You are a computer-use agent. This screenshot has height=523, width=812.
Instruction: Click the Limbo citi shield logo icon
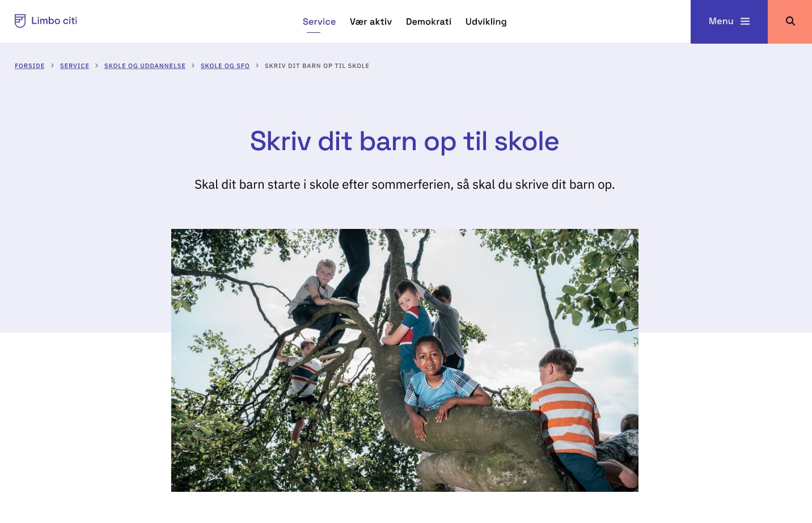pos(20,21)
